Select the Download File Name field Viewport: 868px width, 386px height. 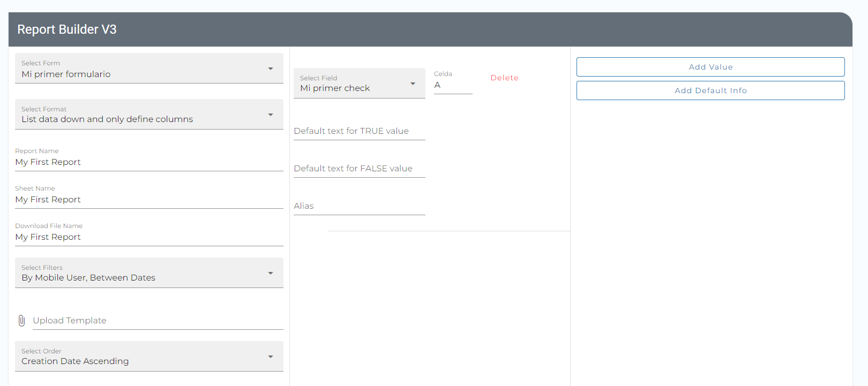point(149,237)
